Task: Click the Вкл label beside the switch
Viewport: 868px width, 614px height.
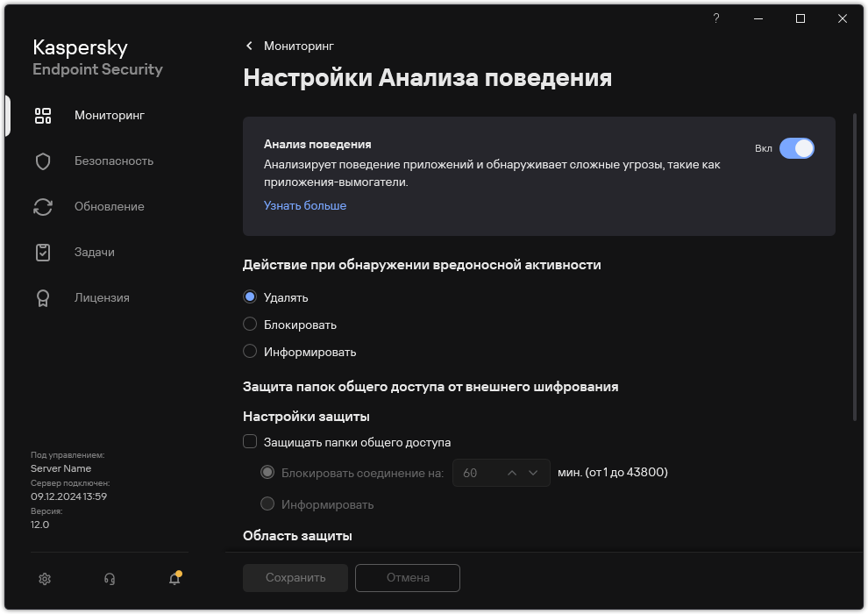Action: (x=764, y=148)
